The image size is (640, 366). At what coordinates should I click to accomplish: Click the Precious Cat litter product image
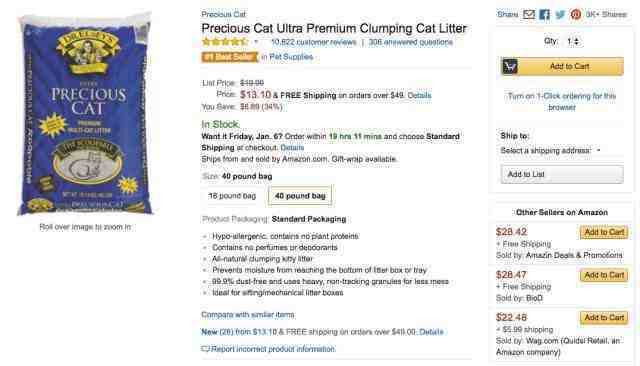tap(85, 114)
